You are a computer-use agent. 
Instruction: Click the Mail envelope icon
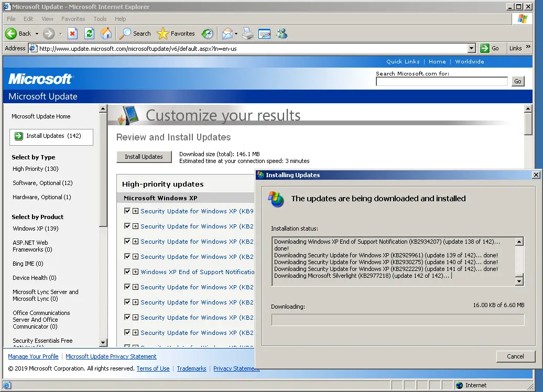tap(227, 34)
